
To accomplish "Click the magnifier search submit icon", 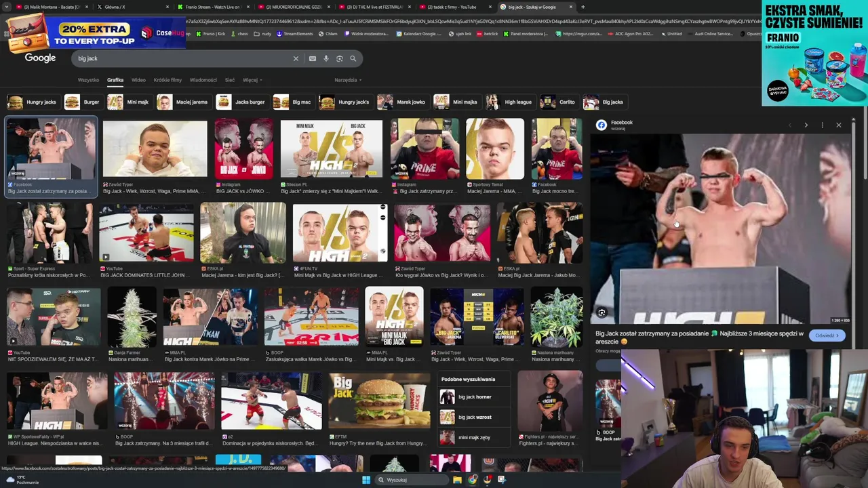I will coord(353,58).
